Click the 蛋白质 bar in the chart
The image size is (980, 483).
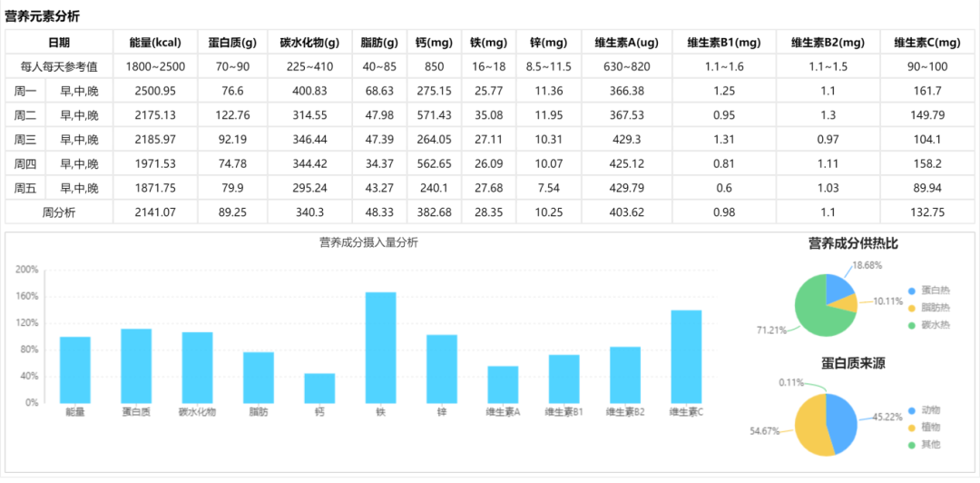(136, 366)
